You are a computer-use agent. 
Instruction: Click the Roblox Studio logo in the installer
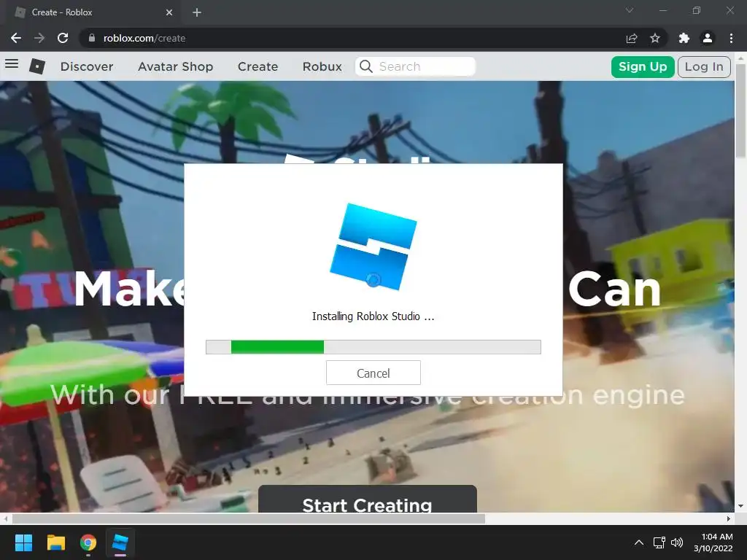tap(373, 246)
